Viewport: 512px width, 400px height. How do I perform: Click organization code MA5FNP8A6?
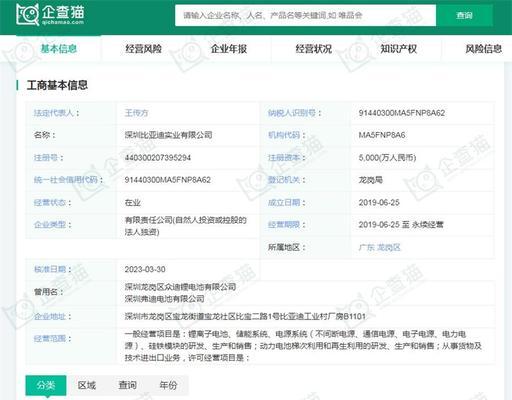tap(382, 135)
